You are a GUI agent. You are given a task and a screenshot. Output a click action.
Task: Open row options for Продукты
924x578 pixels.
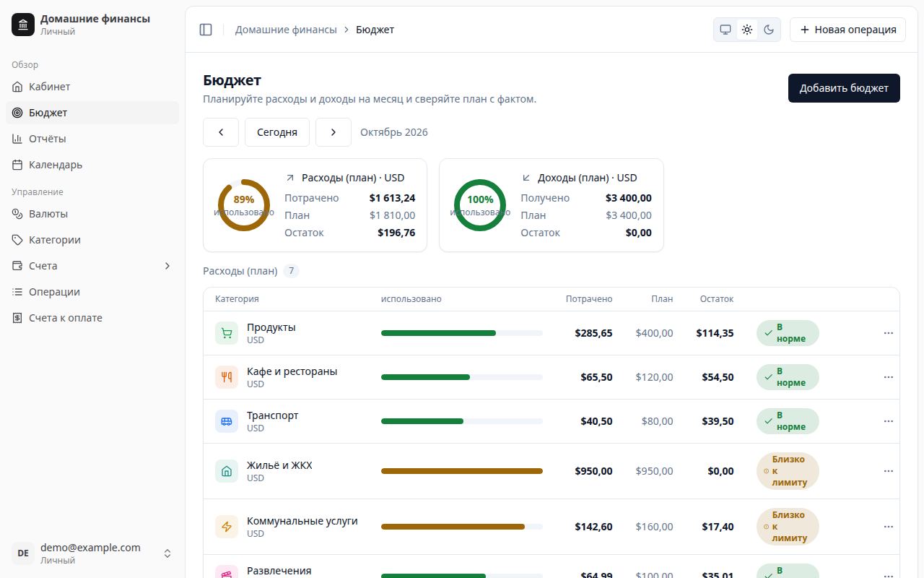[889, 333]
